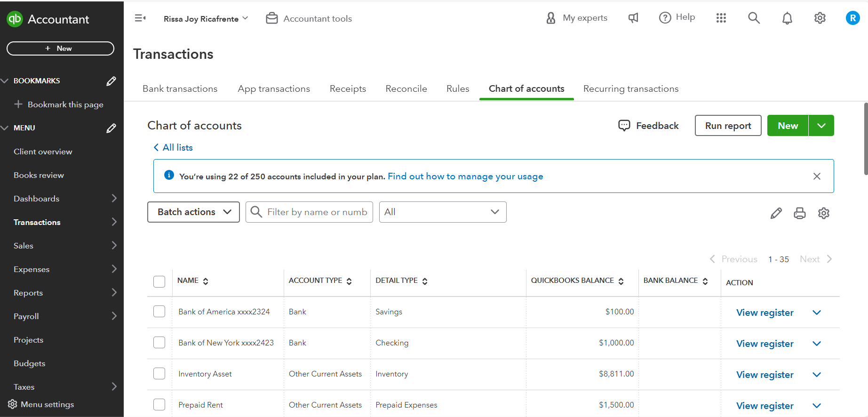The image size is (868, 417).
Task: Open Client overview in sidebar
Action: pyautogui.click(x=43, y=152)
